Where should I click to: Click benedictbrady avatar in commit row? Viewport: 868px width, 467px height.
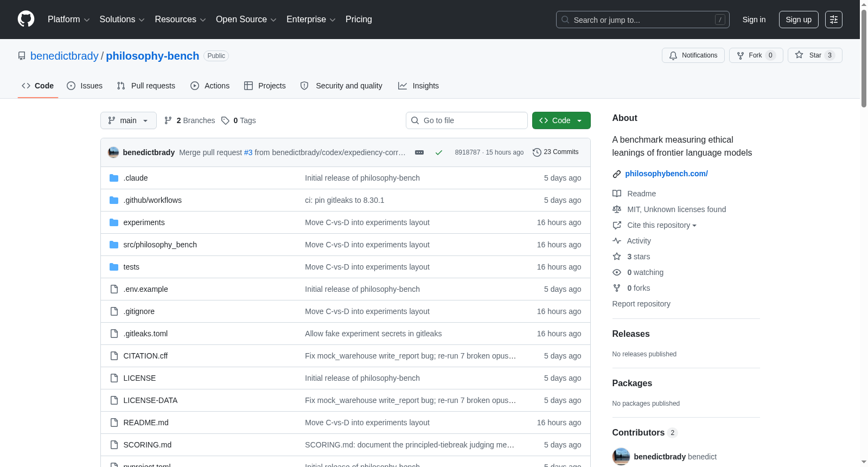point(113,152)
